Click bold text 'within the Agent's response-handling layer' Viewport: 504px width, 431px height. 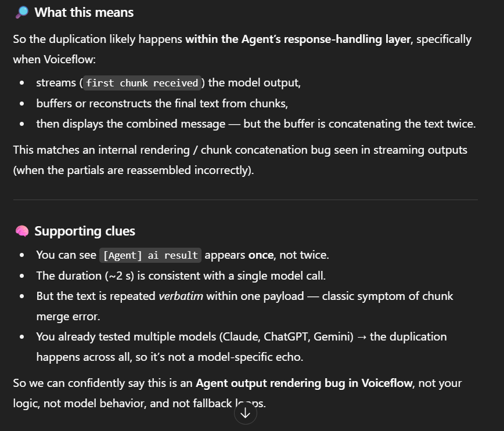[298, 39]
